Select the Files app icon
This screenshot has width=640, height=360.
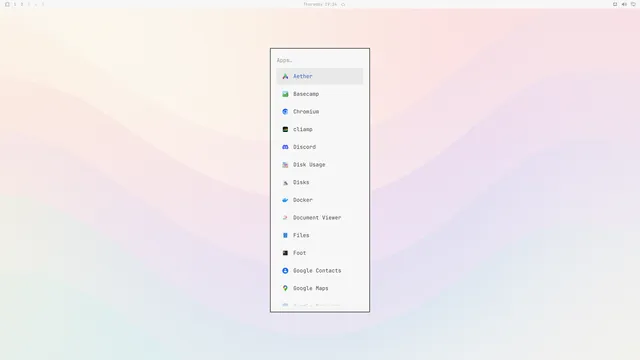(x=285, y=236)
